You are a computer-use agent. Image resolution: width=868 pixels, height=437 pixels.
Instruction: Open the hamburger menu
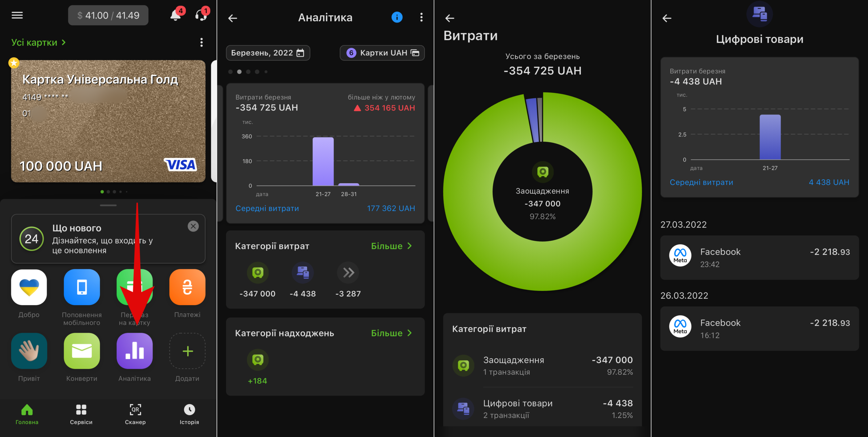(17, 15)
